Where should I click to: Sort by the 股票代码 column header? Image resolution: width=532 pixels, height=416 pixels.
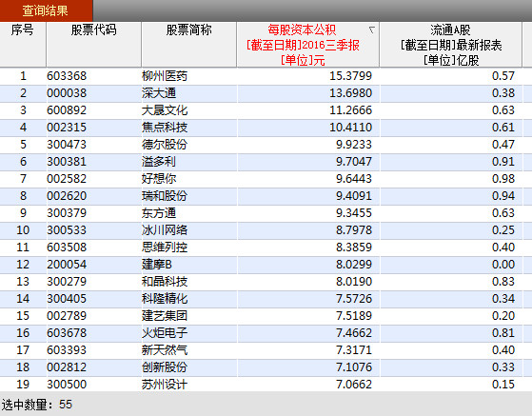pyautogui.click(x=93, y=45)
